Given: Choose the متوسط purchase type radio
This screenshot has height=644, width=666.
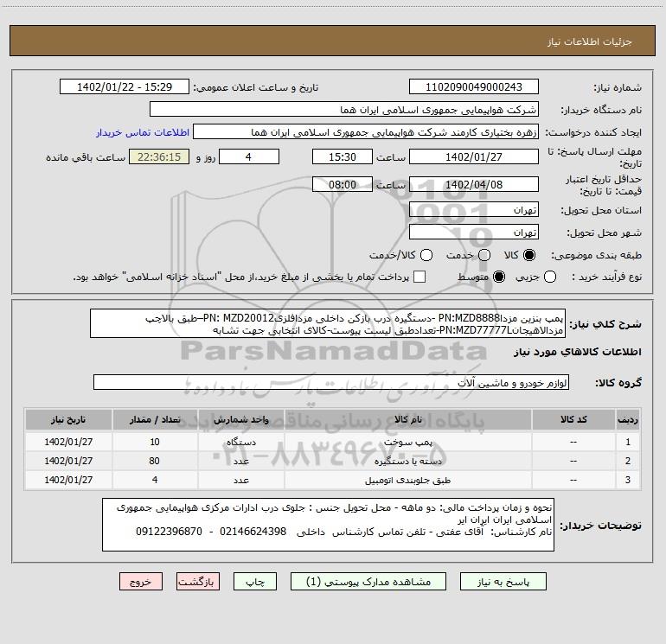Looking at the screenshot, I should click(498, 277).
